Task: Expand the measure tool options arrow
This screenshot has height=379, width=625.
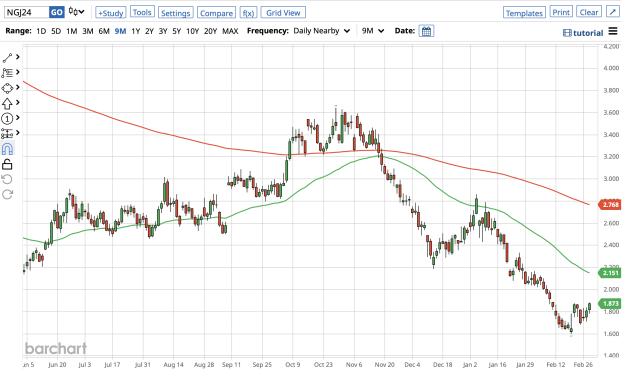Action: 18,133
